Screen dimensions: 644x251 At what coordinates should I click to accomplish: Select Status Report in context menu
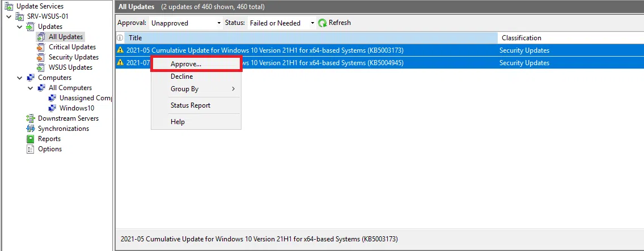190,105
